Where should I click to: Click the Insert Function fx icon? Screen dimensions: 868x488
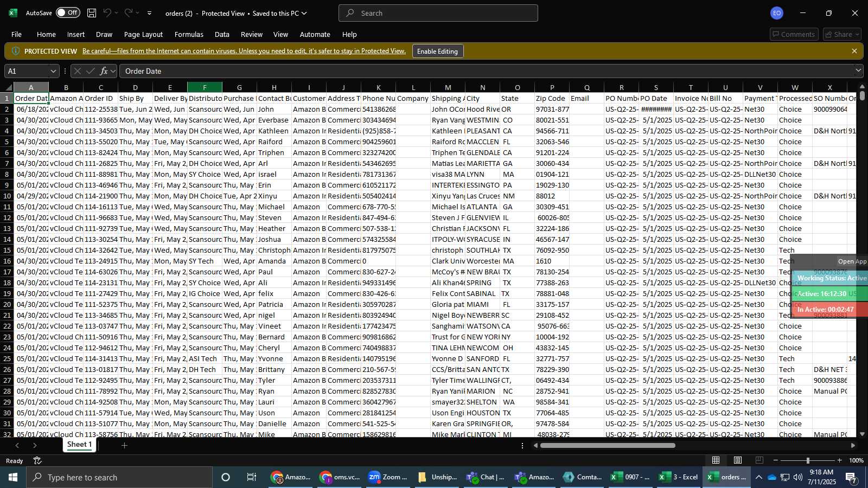point(104,71)
